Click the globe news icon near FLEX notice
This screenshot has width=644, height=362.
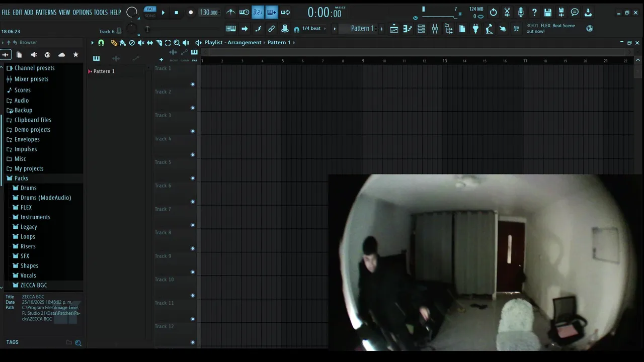(590, 29)
